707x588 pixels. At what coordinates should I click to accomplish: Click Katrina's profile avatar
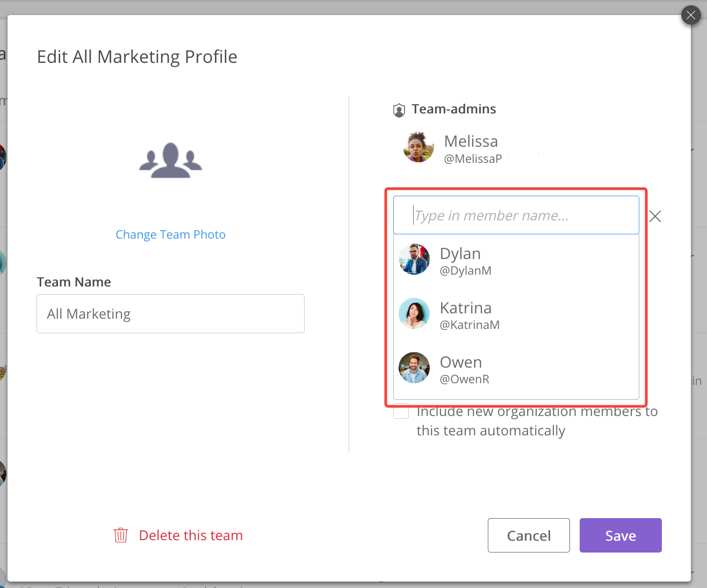tap(414, 313)
